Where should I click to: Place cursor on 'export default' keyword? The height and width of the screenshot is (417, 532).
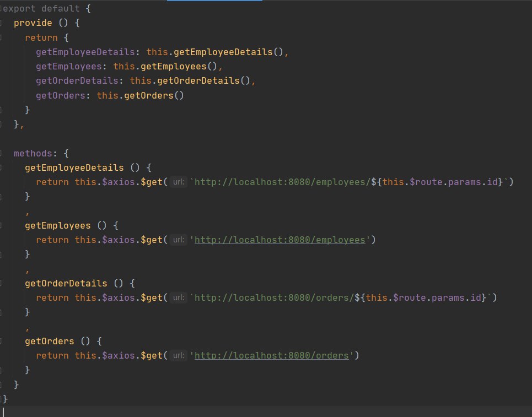click(41, 8)
